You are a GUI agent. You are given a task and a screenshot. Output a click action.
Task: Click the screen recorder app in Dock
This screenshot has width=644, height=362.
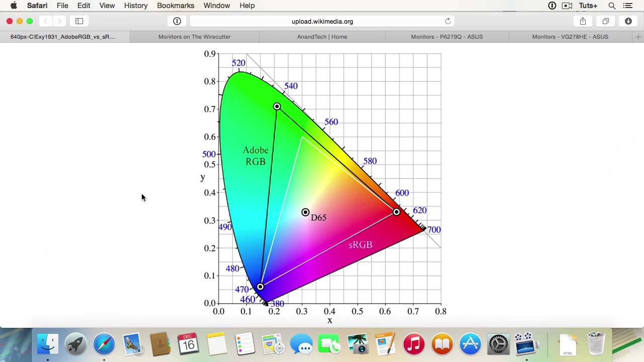tap(527, 344)
